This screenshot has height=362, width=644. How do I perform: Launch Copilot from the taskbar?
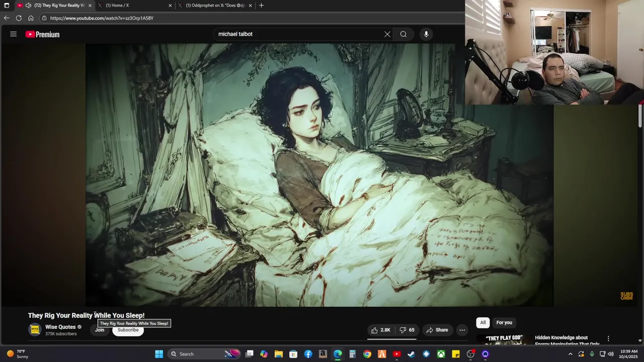tap(264, 354)
